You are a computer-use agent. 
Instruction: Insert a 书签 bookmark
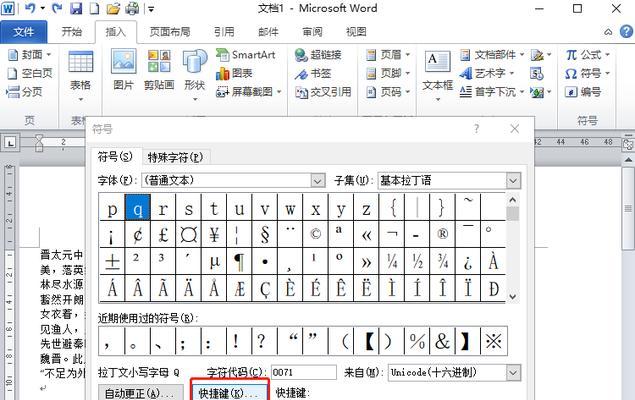(x=313, y=73)
